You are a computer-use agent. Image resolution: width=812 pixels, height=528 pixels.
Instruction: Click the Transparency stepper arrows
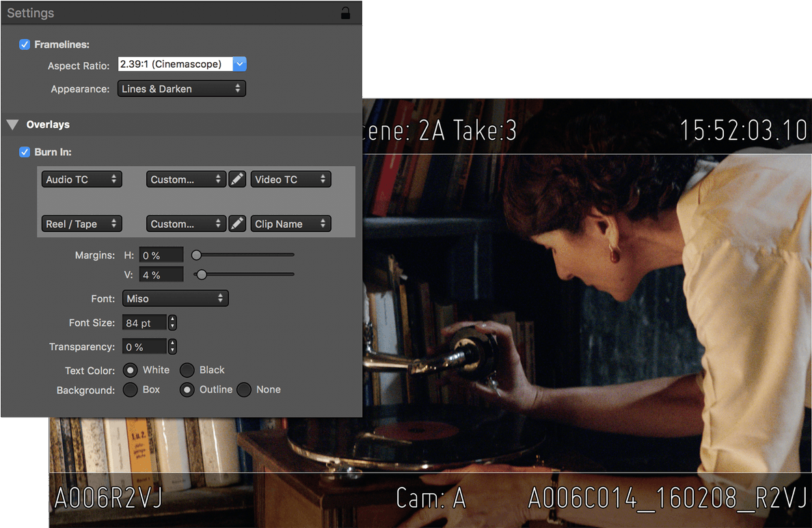pos(172,347)
